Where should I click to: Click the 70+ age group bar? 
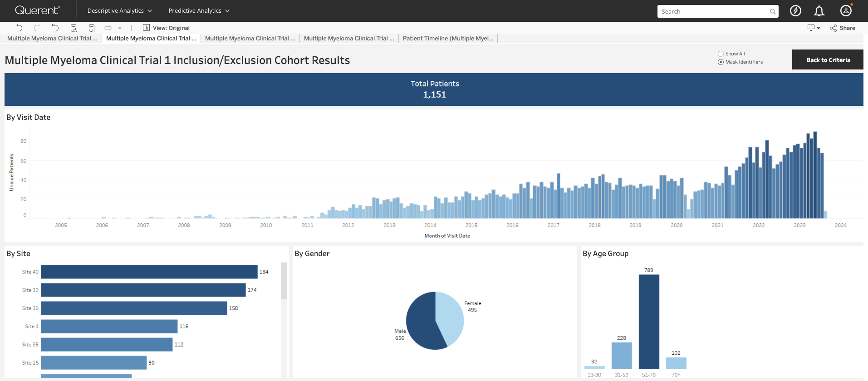676,363
